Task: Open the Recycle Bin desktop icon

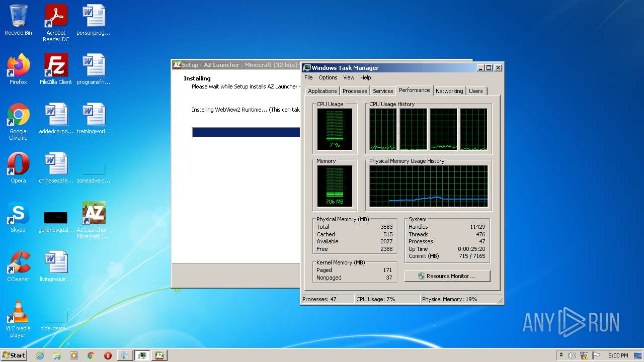Action: click(18, 20)
